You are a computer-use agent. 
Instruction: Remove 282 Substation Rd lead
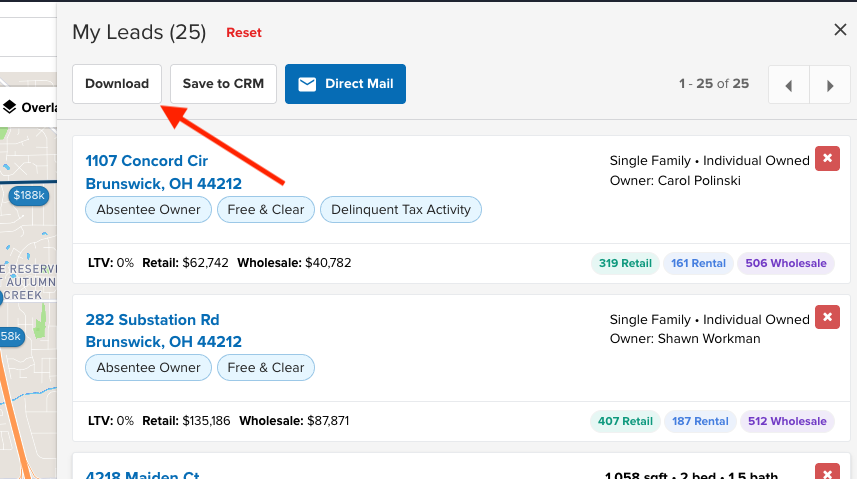point(827,318)
